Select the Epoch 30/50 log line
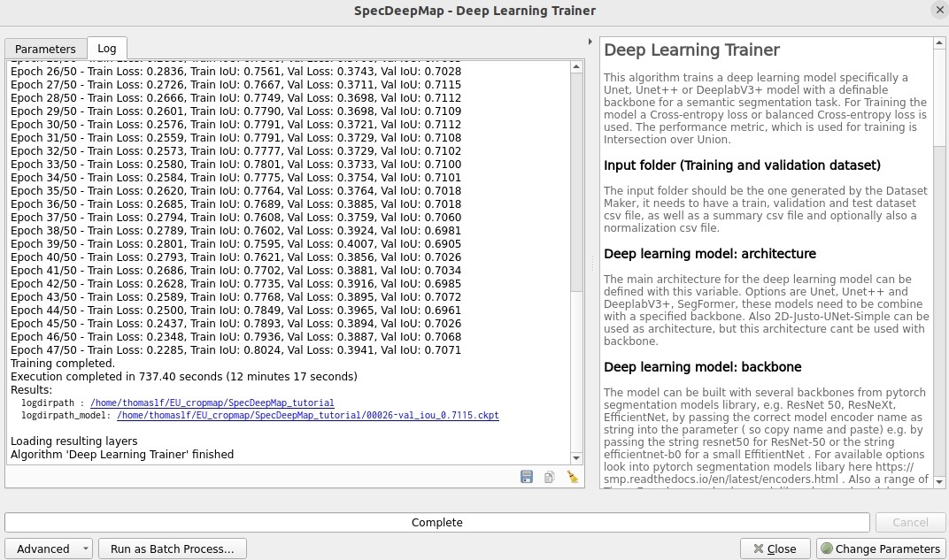This screenshot has width=949, height=560. (x=236, y=125)
